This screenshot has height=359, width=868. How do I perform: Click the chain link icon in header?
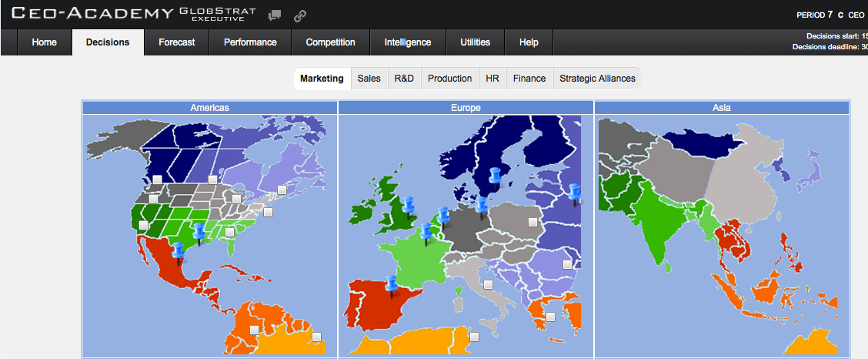pos(300,15)
